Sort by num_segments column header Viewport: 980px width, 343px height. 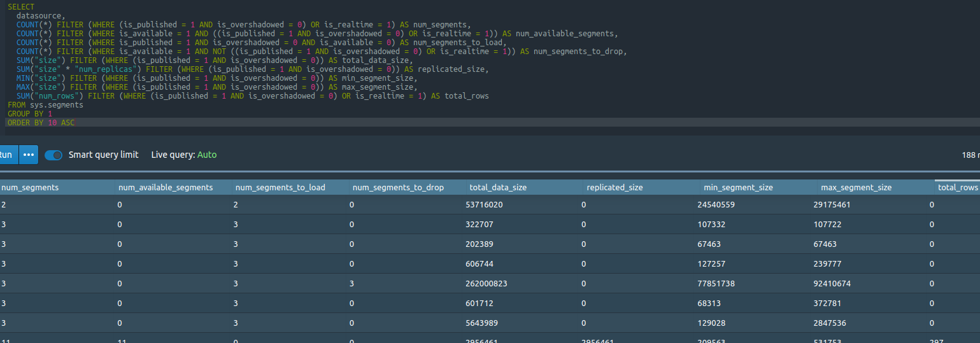coord(57,187)
